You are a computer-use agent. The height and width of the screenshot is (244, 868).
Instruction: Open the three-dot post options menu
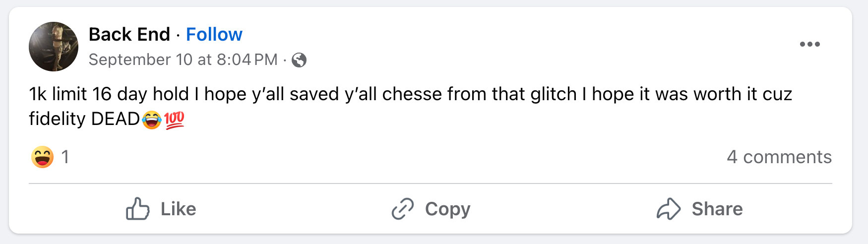809,44
